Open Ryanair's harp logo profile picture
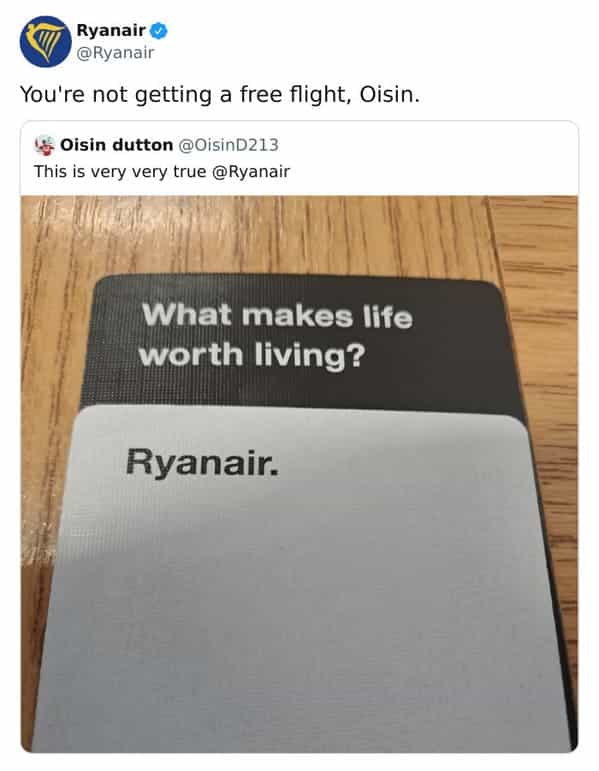 (45, 41)
